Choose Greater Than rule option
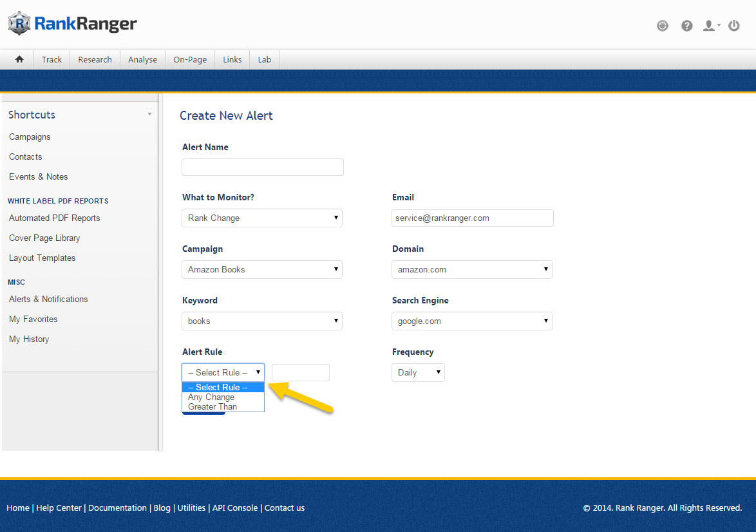756x532 pixels. pos(213,407)
